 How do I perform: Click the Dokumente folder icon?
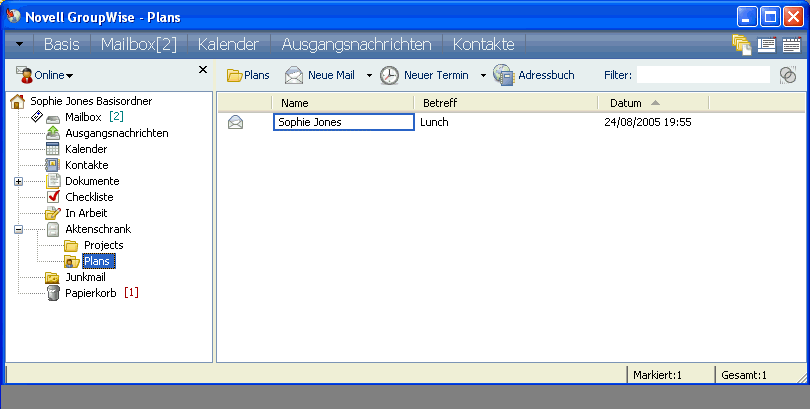coord(53,181)
